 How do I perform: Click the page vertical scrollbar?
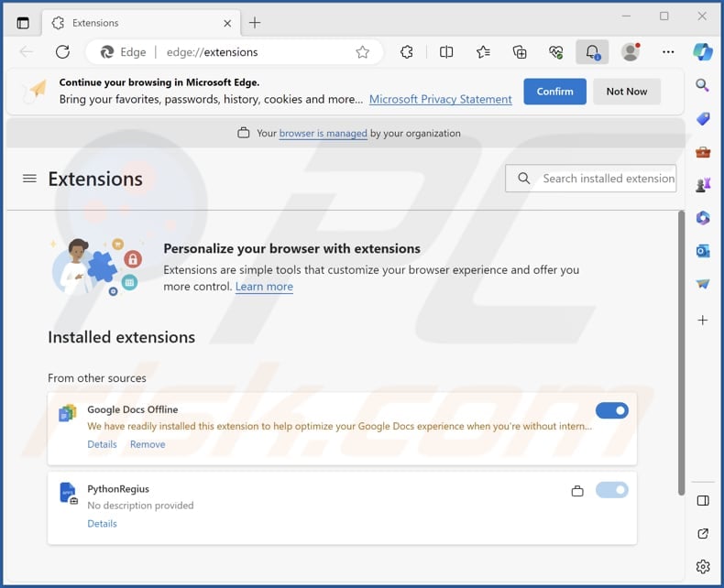tap(681, 354)
